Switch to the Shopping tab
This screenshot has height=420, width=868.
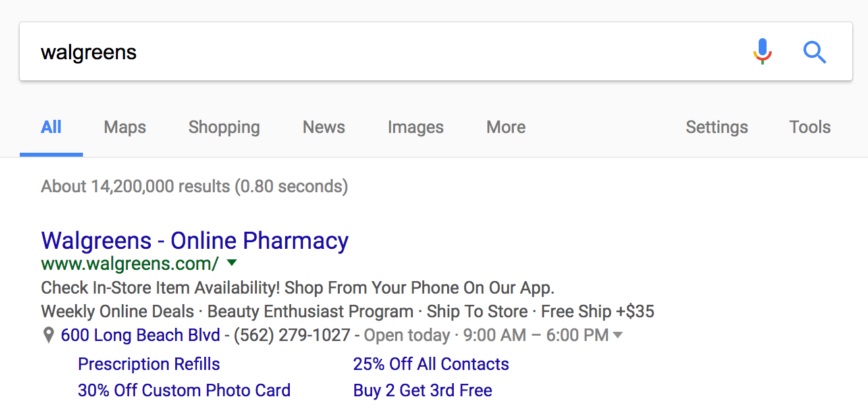(x=224, y=127)
